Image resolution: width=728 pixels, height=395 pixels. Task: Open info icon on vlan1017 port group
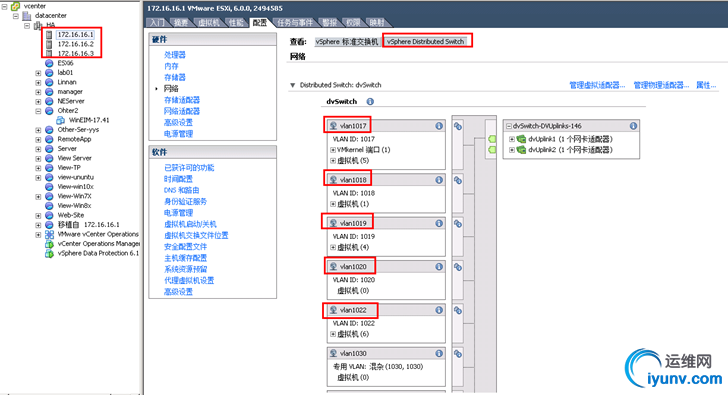439,126
